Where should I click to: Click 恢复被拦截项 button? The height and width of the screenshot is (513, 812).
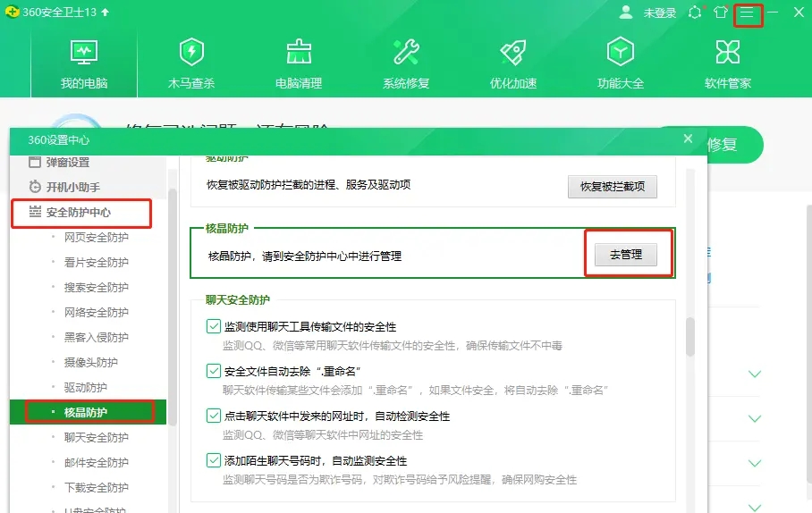point(612,187)
